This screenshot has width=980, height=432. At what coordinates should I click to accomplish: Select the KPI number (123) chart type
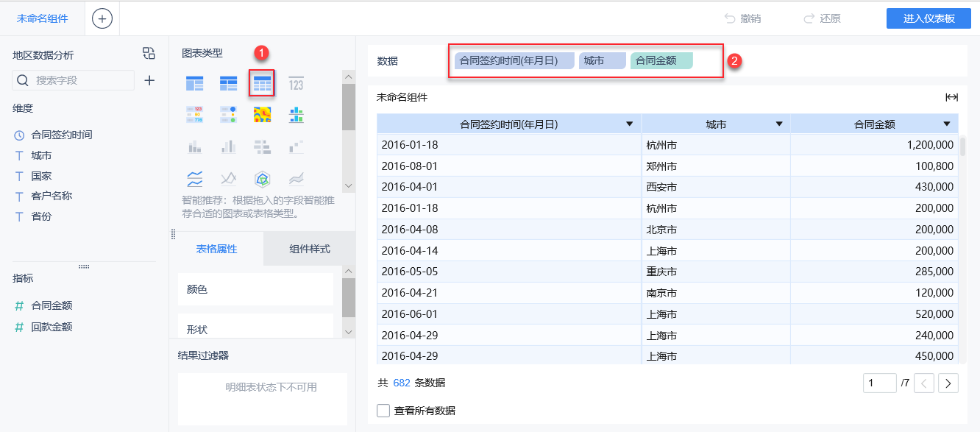296,84
